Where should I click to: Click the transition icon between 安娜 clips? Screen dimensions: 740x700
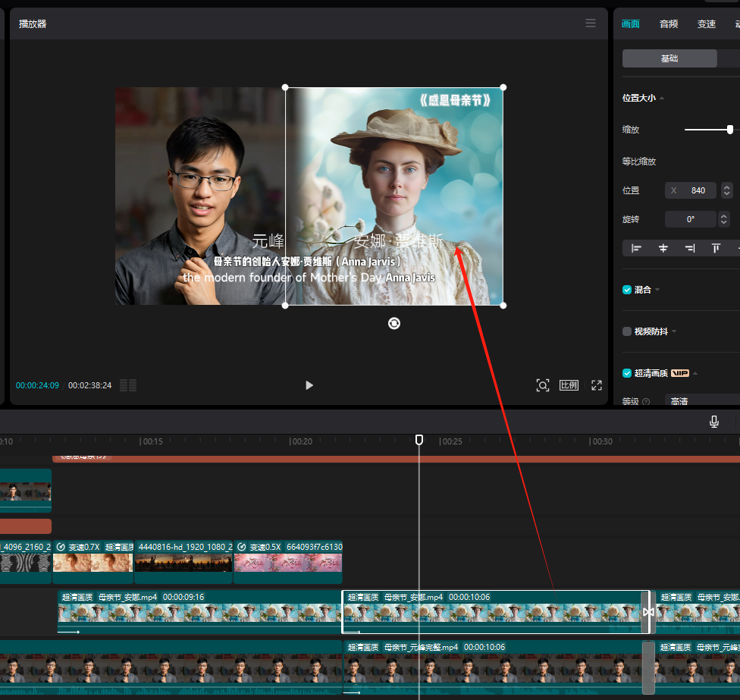pyautogui.click(x=648, y=612)
